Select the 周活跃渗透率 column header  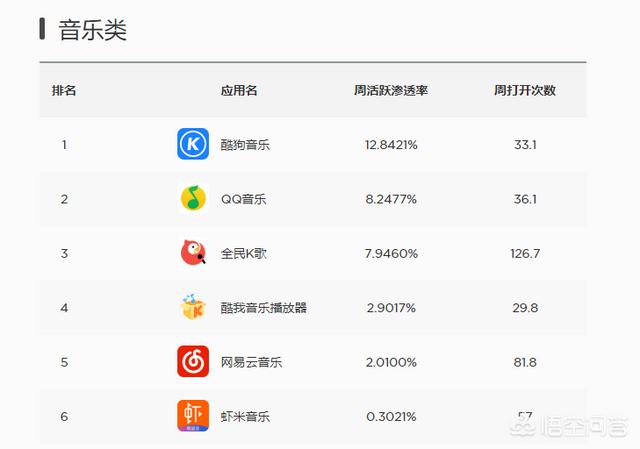pyautogui.click(x=391, y=90)
